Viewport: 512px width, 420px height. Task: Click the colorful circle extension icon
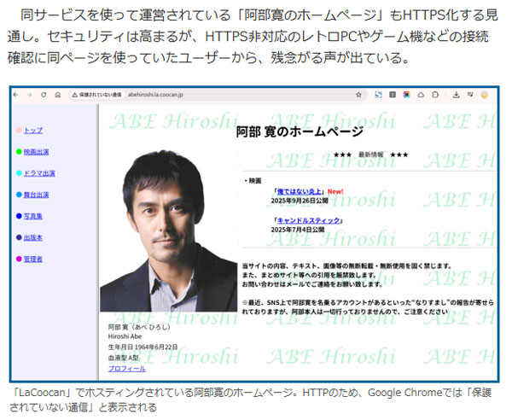tap(406, 95)
